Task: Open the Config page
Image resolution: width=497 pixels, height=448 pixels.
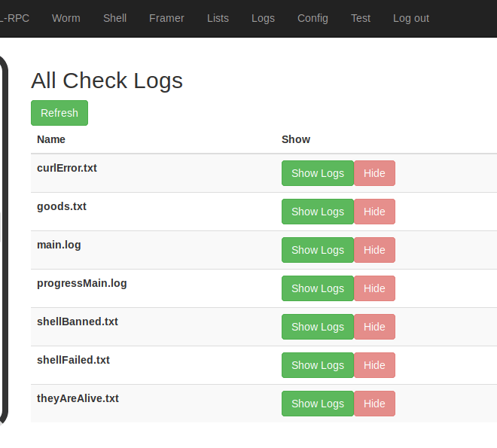Action: [x=313, y=18]
